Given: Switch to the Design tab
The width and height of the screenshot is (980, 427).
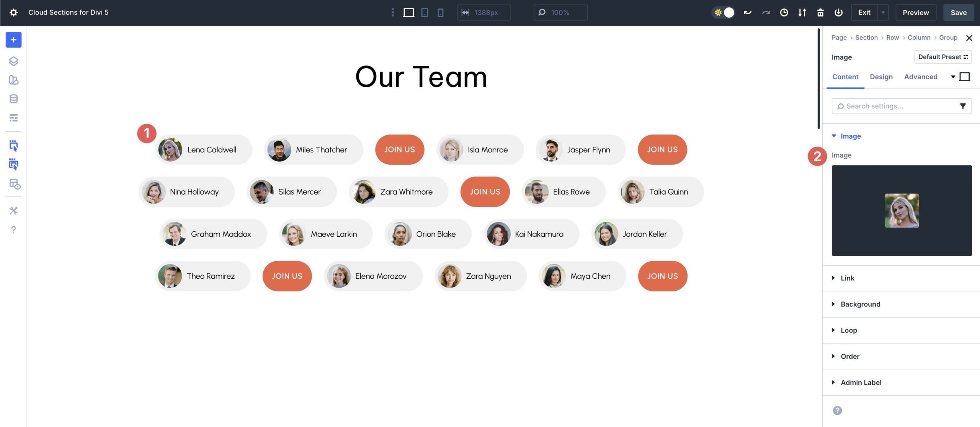Looking at the screenshot, I should [881, 77].
